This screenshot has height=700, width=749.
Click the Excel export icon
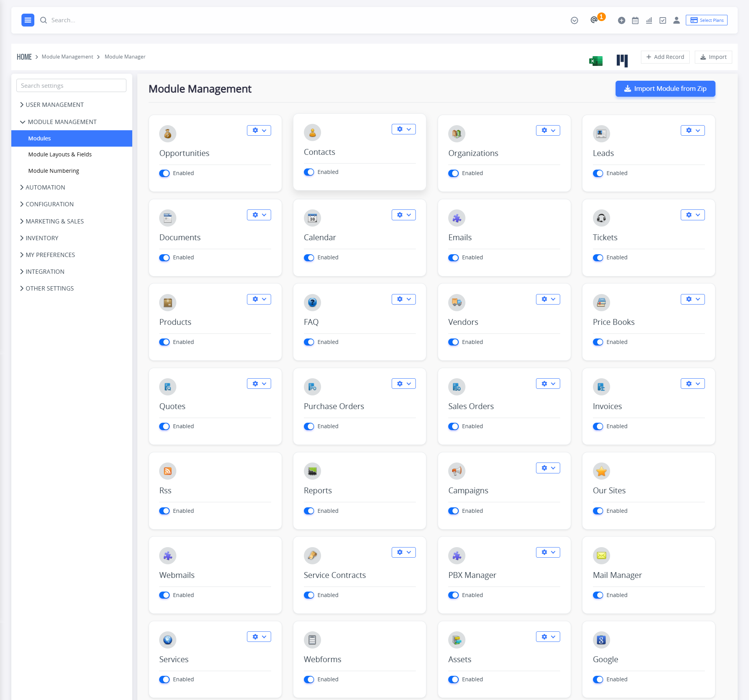tap(596, 61)
